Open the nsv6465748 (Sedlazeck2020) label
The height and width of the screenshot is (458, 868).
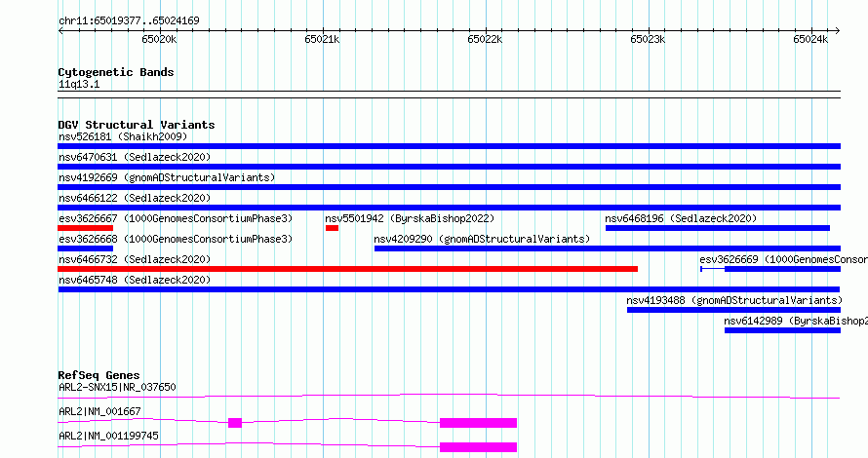(135, 280)
